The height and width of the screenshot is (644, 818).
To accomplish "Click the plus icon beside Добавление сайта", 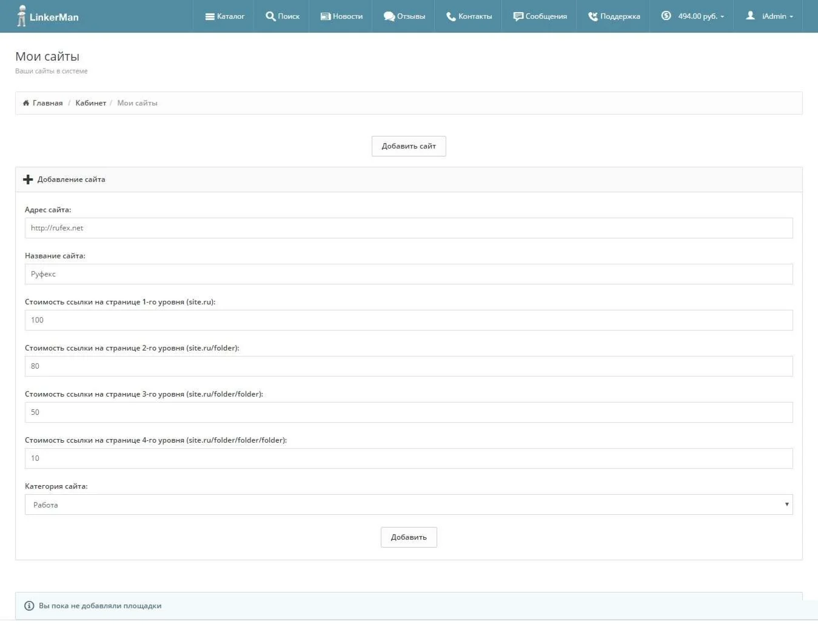I will pos(28,179).
